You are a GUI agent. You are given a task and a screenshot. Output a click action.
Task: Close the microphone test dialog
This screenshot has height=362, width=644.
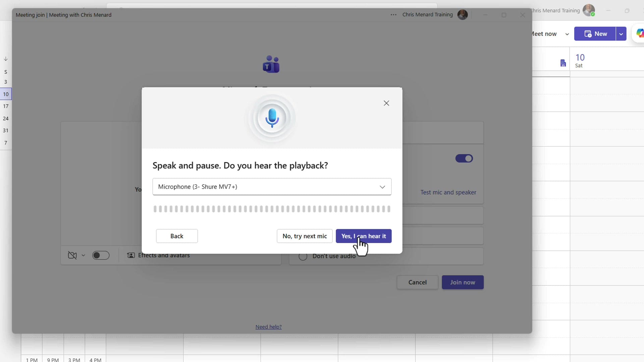click(x=386, y=103)
